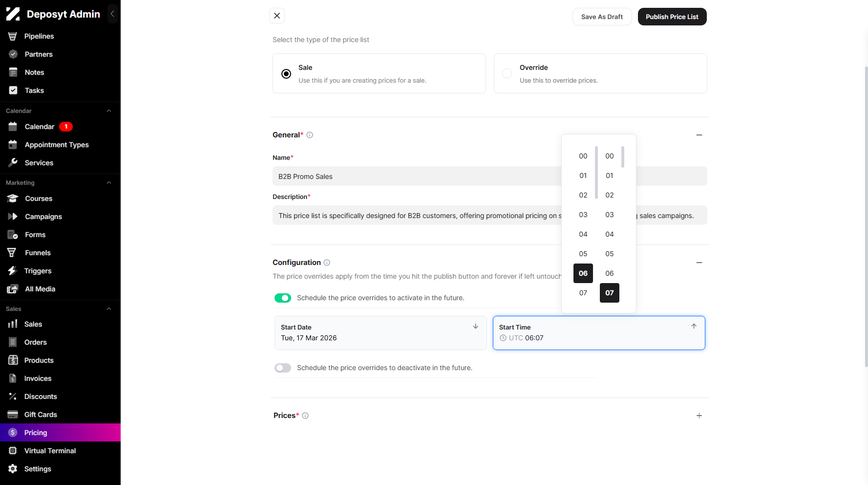Pick hour 03 in time picker
The width and height of the screenshot is (868, 485).
coord(583,215)
